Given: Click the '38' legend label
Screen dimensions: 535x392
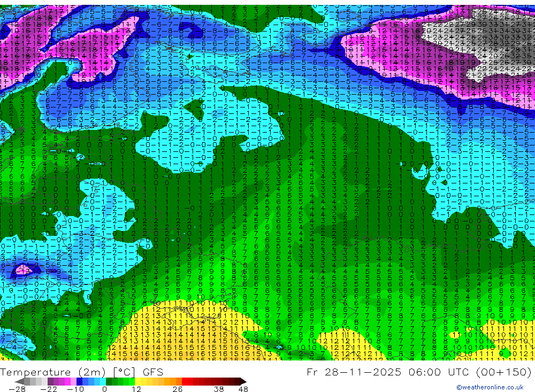Looking at the screenshot, I should tap(219, 389).
